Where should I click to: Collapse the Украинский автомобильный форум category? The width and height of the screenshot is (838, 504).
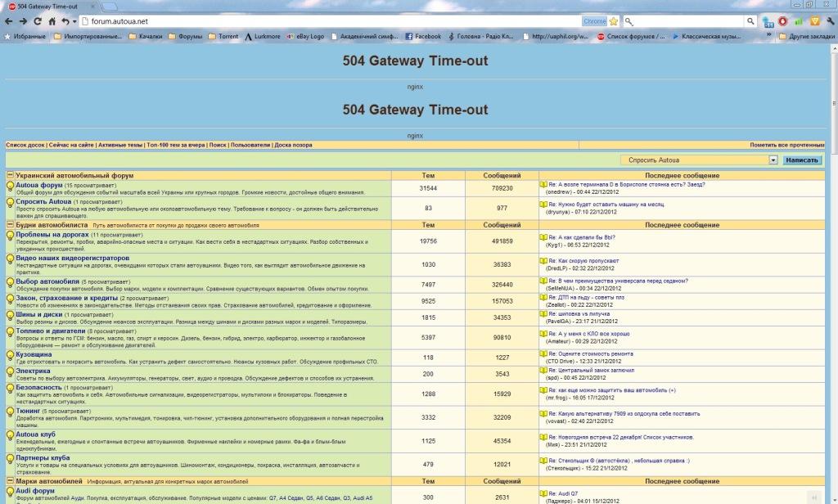tap(10, 175)
